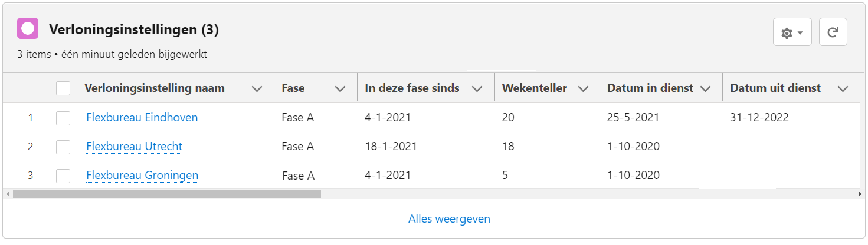Click the Alles weergeven link

click(449, 219)
